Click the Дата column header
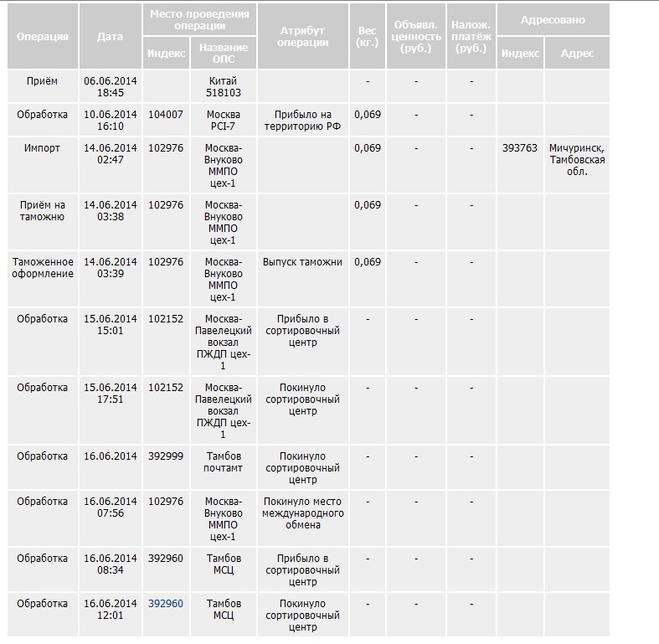 110,37
